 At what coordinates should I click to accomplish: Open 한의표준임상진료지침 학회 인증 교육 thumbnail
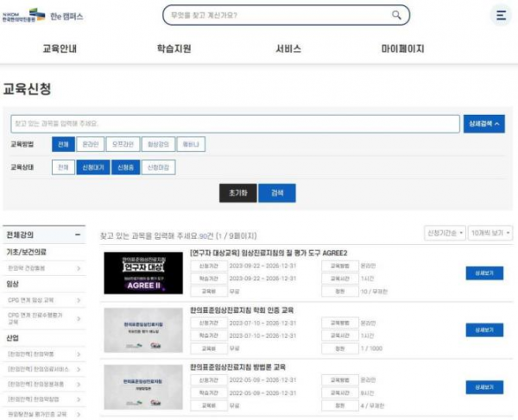click(x=142, y=329)
